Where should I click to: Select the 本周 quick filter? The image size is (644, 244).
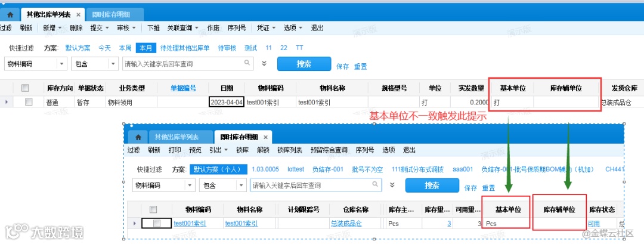pos(125,48)
